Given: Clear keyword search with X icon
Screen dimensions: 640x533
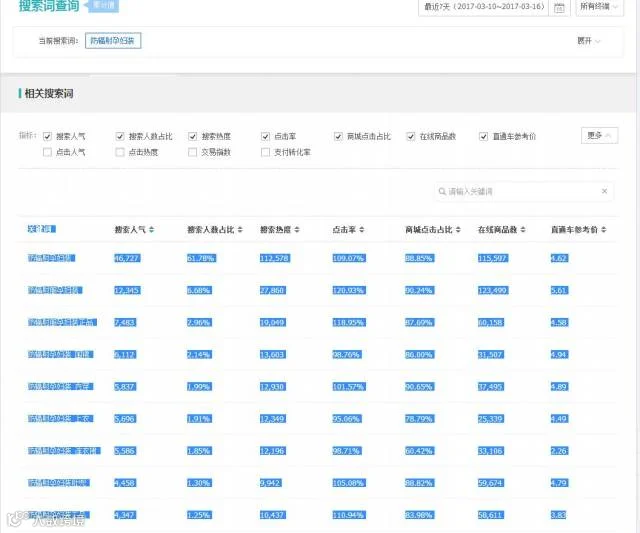Looking at the screenshot, I should 604,191.
